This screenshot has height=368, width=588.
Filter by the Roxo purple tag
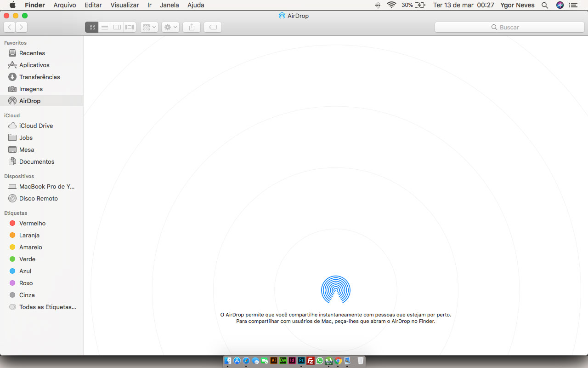41,283
